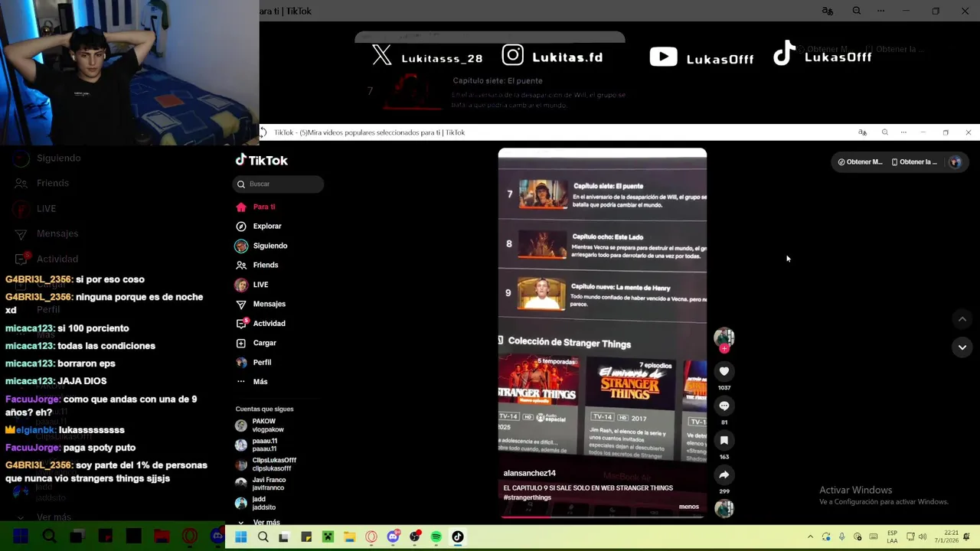Seek using the video progress bar
This screenshot has height=551, width=980.
pos(603,517)
